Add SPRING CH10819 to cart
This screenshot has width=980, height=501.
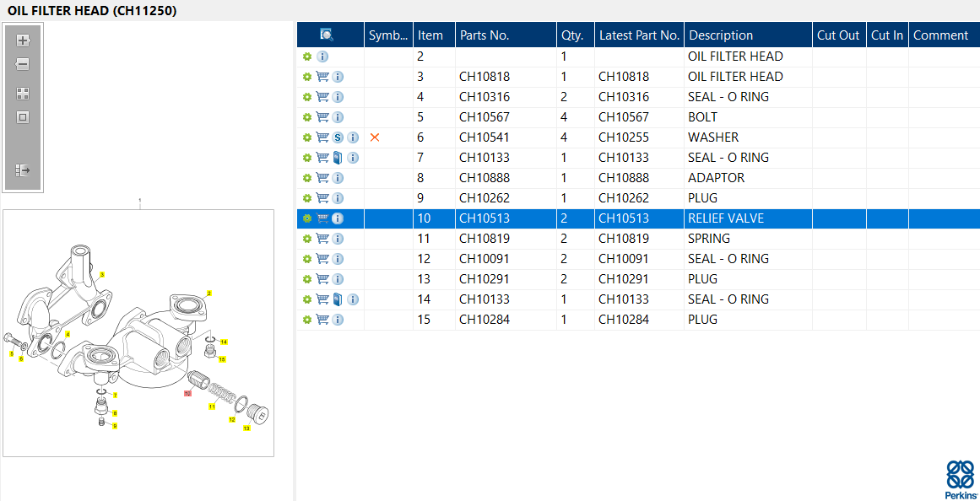point(322,239)
